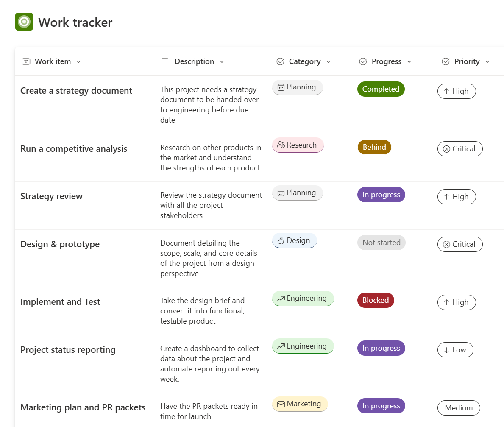504x427 pixels.
Task: Click the calendar icon inside the Planning tag
Action: (x=282, y=87)
